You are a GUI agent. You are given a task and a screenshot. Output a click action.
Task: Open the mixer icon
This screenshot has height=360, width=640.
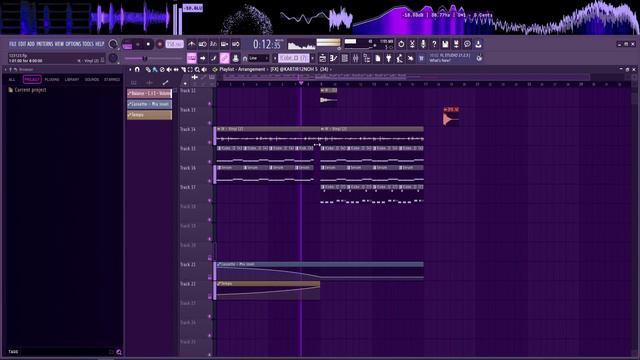pyautogui.click(x=356, y=58)
